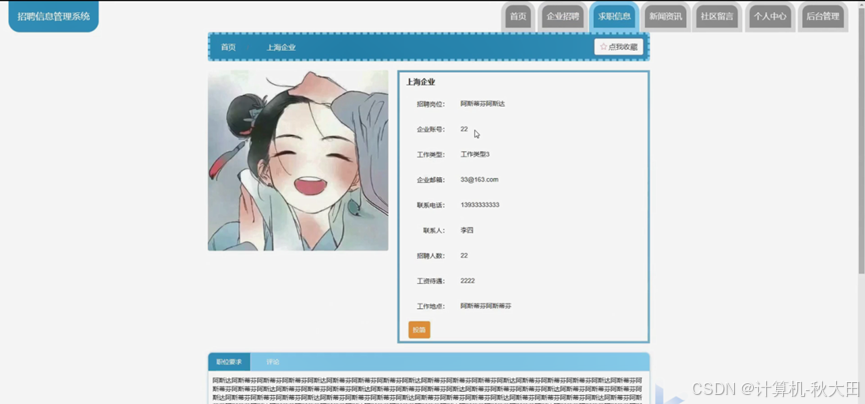Click the company cartoon portrait image
The width and height of the screenshot is (865, 404).
[x=298, y=160]
